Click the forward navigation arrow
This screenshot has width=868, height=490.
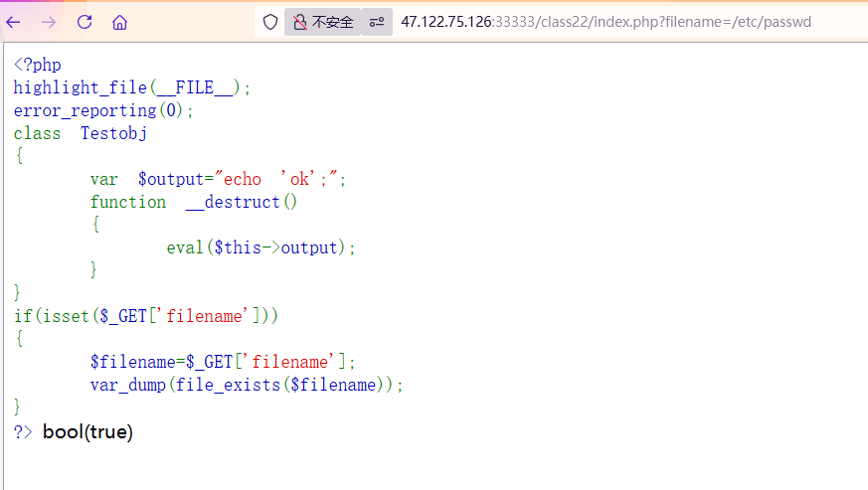point(48,22)
